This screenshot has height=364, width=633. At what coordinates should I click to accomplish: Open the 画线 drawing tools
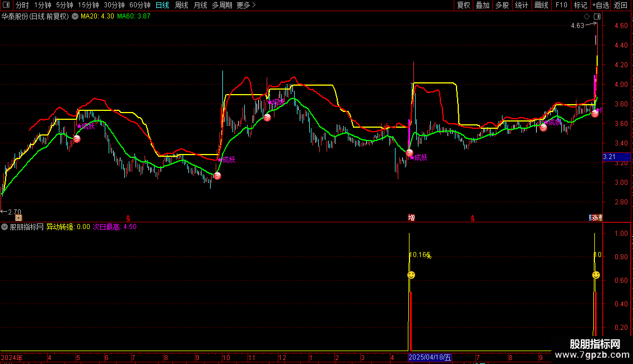tap(541, 5)
